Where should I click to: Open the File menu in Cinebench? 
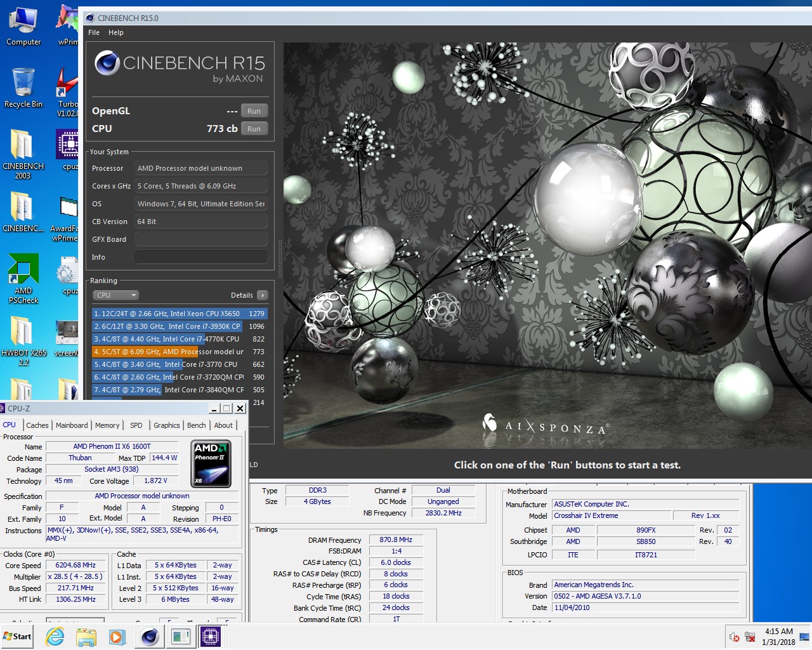tap(94, 32)
